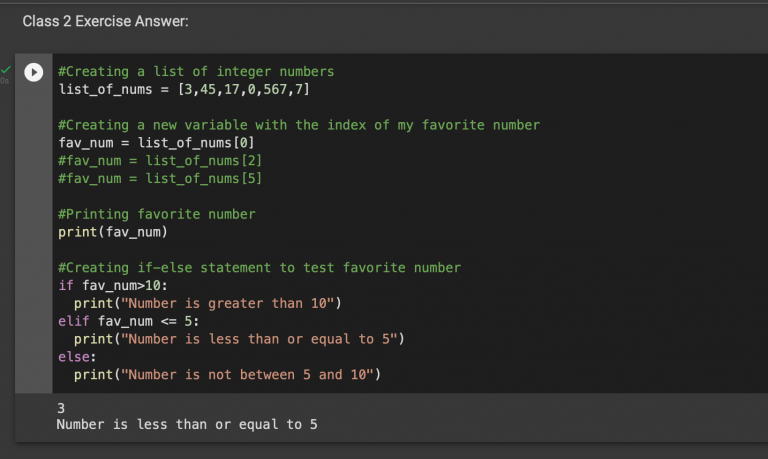Click the output value '3'

(x=61, y=408)
